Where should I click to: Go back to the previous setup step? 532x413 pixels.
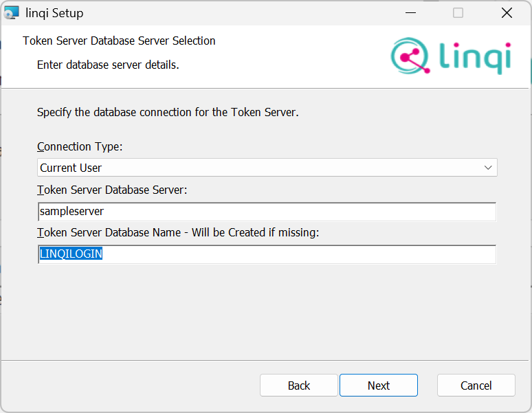299,386
